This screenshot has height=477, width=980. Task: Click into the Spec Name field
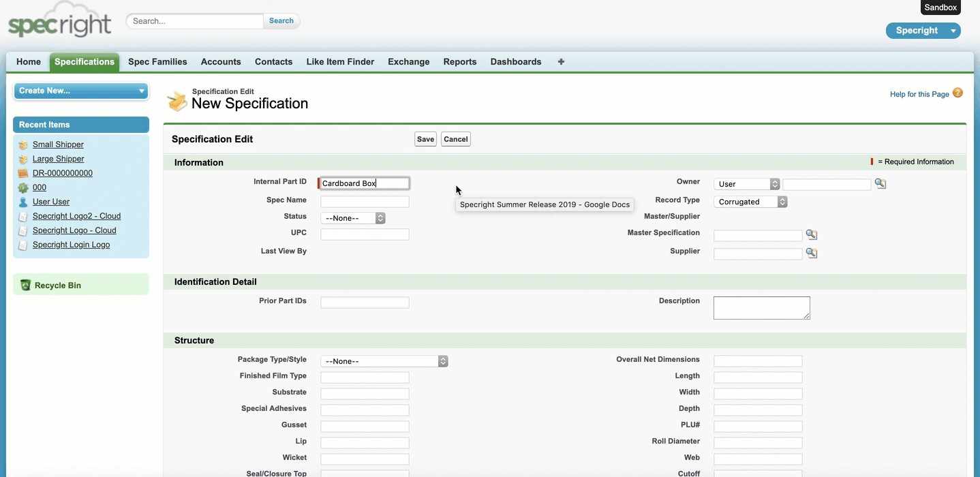[365, 202]
